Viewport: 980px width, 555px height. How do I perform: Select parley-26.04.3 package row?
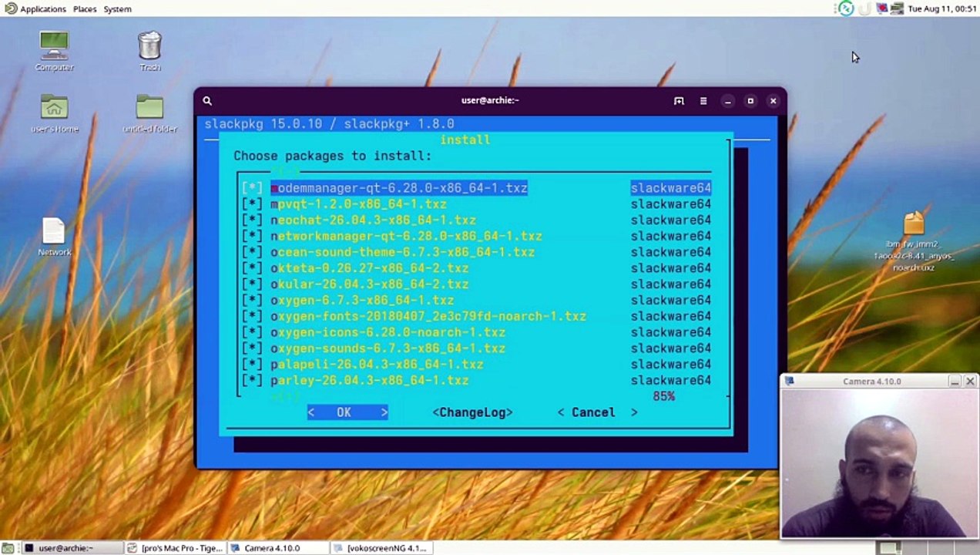(x=476, y=381)
